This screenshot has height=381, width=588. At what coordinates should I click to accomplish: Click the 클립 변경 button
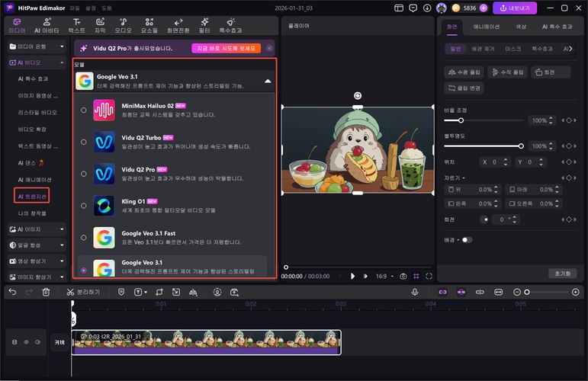click(x=464, y=88)
